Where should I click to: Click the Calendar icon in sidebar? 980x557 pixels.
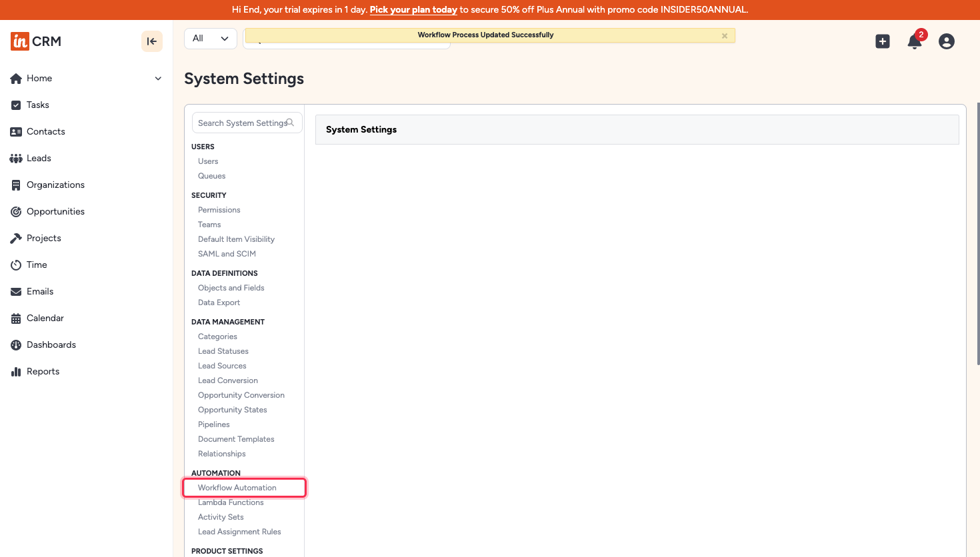point(16,318)
